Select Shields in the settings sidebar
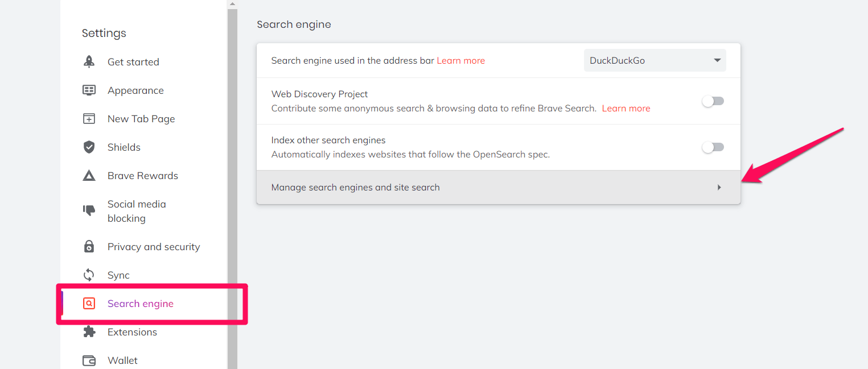868x369 pixels. point(124,147)
